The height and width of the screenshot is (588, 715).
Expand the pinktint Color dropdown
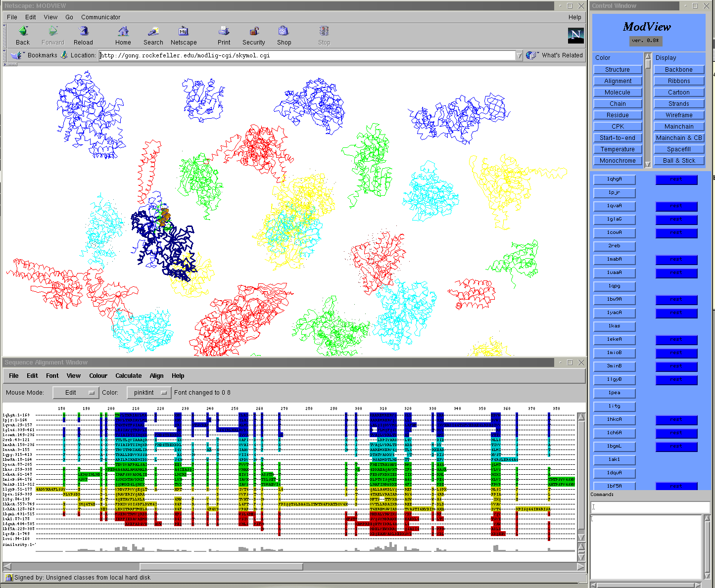[149, 393]
